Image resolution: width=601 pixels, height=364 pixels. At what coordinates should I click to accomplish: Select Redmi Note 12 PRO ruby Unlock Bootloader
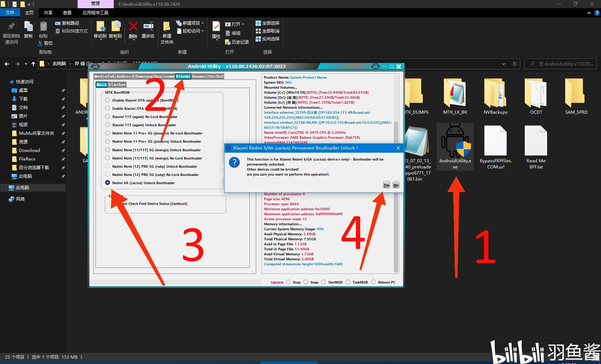108,167
